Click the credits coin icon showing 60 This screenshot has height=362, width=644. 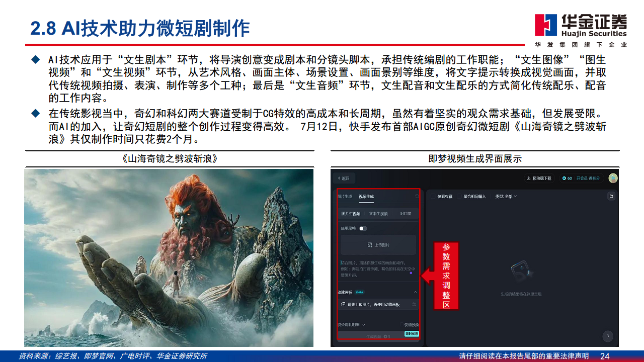coord(564,178)
